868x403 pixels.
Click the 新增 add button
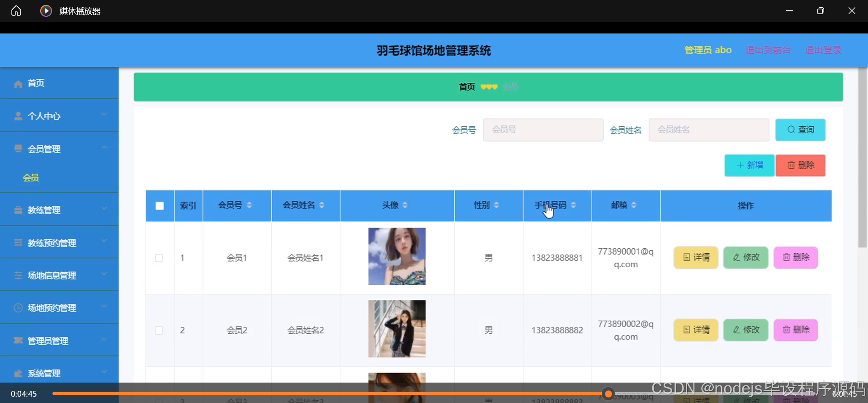(750, 165)
